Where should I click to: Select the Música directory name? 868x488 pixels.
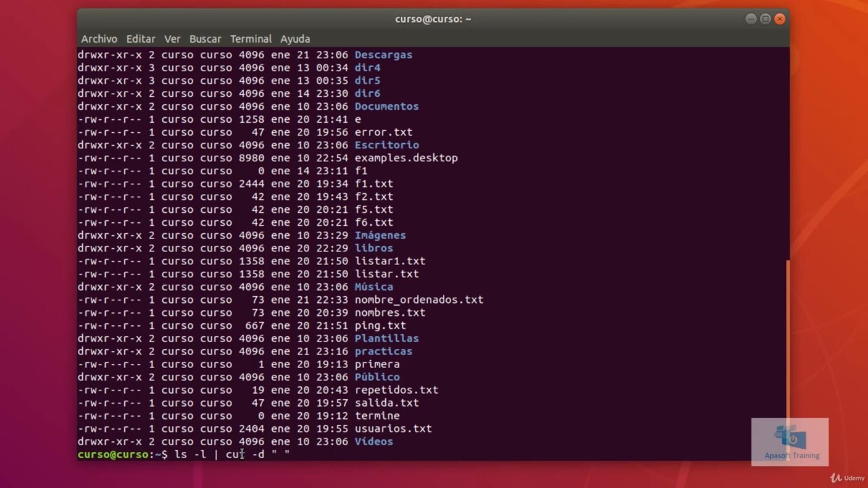(374, 287)
